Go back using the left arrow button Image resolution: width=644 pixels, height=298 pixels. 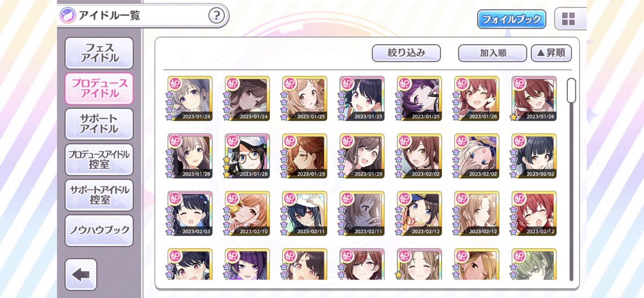[81, 274]
